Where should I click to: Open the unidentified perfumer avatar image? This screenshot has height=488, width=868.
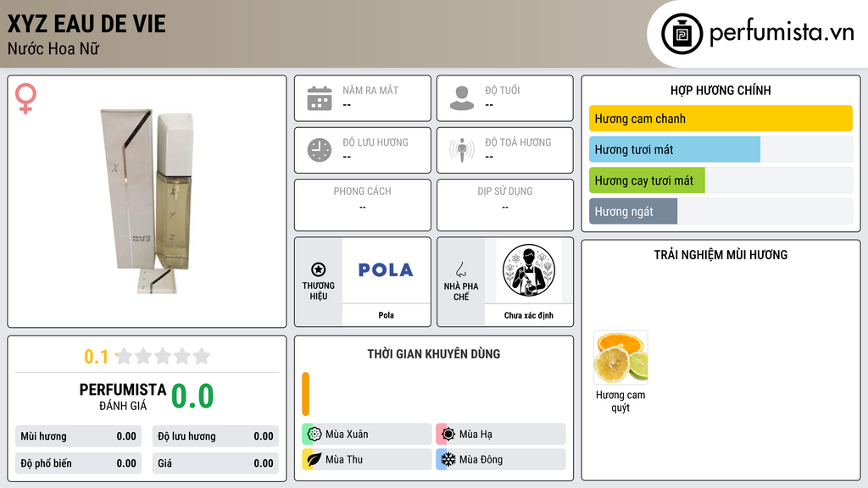coord(529,270)
